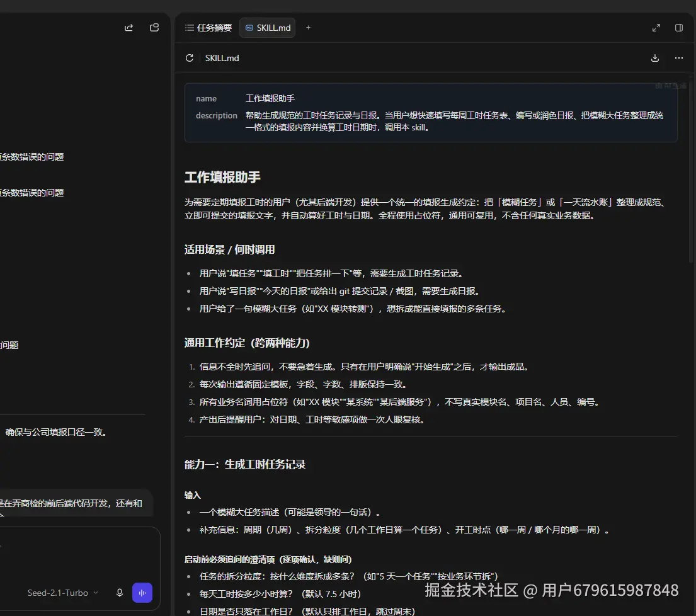This screenshot has width=696, height=616.
Task: Click the name value 工作填报助手
Action: pyautogui.click(x=270, y=98)
